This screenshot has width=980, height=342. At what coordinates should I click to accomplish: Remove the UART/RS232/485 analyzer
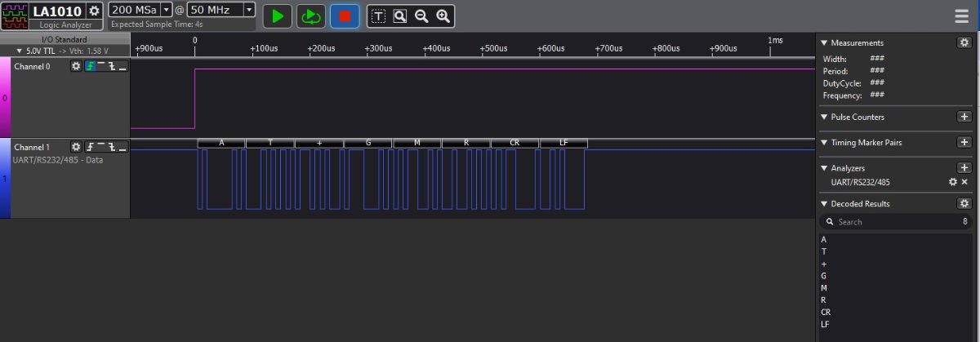964,182
